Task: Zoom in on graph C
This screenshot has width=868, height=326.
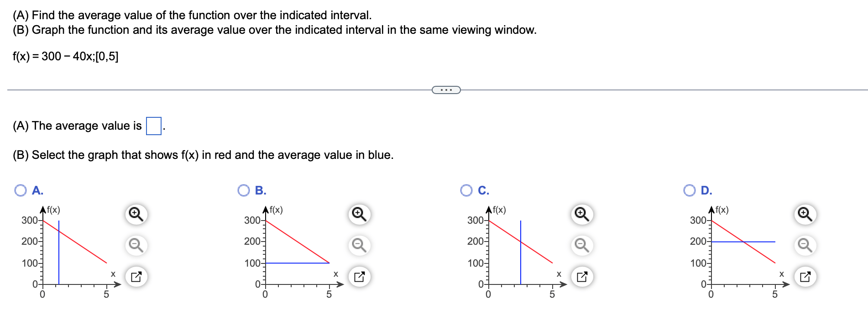Action: tap(582, 214)
